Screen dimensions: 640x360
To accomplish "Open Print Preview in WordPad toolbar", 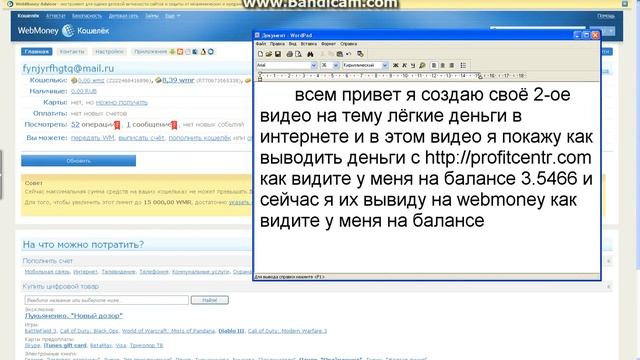I will [x=298, y=54].
